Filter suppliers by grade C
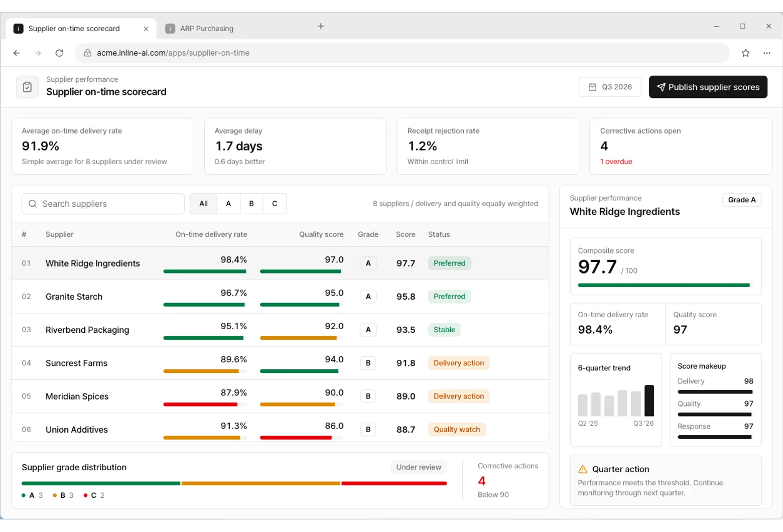The width and height of the screenshot is (783, 532). (275, 204)
